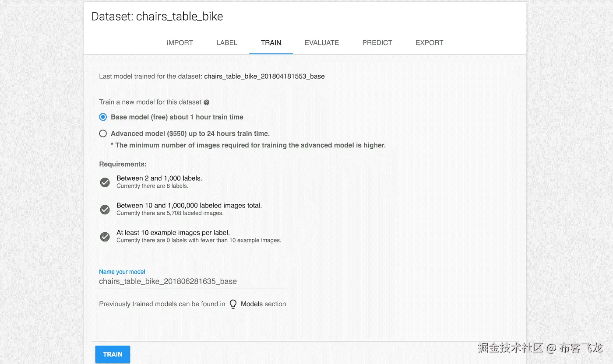Go to the EVALUATE tab
The height and width of the screenshot is (364, 613).
pyautogui.click(x=322, y=43)
